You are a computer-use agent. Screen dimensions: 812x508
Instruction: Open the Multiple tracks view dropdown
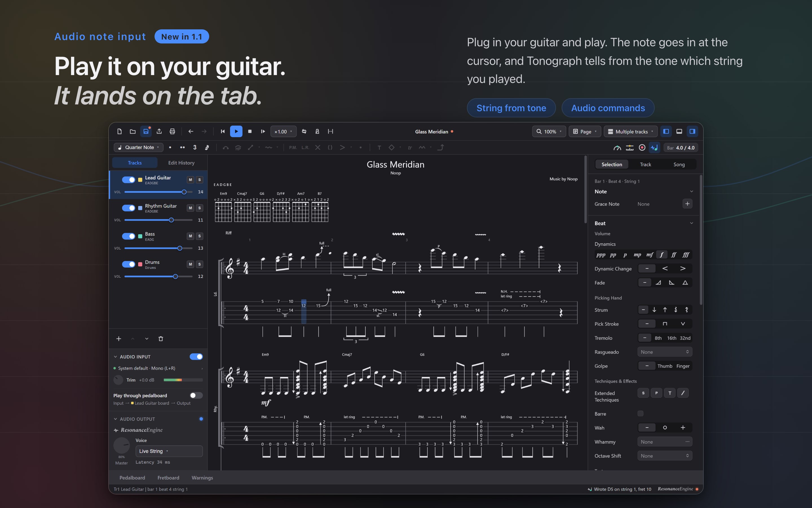coord(631,131)
